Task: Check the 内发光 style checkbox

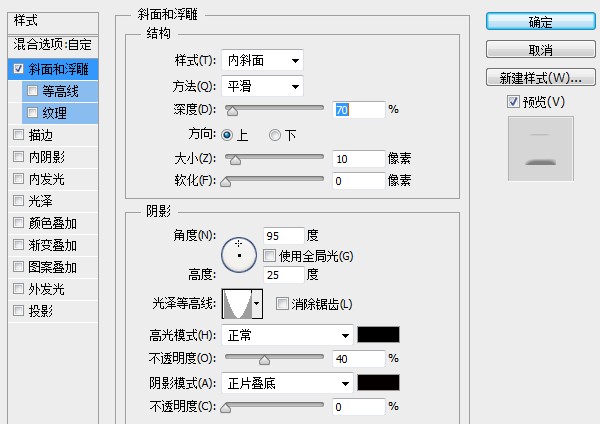Action: [18, 179]
